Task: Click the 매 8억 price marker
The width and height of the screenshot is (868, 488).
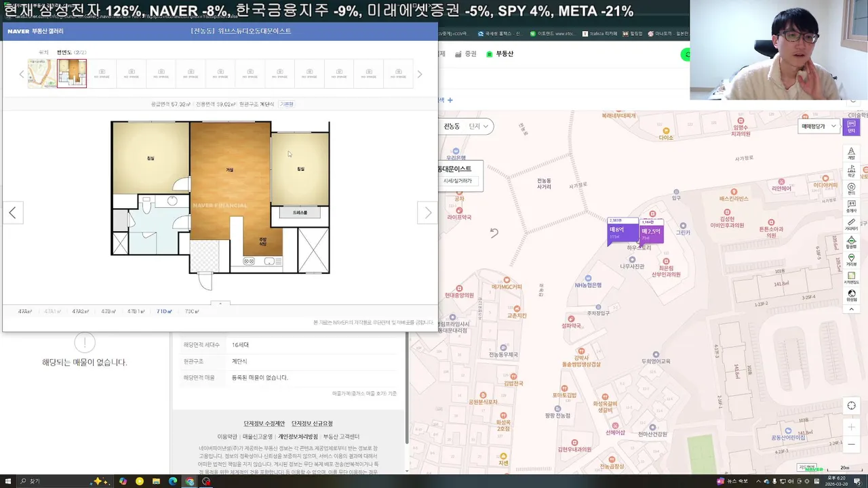Action: tap(623, 232)
